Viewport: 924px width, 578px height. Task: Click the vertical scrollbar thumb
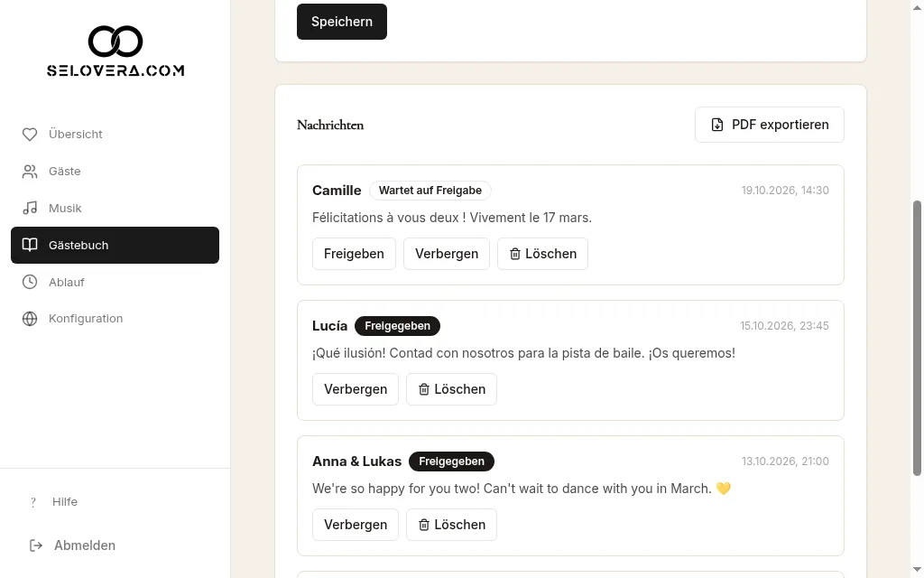click(x=917, y=338)
